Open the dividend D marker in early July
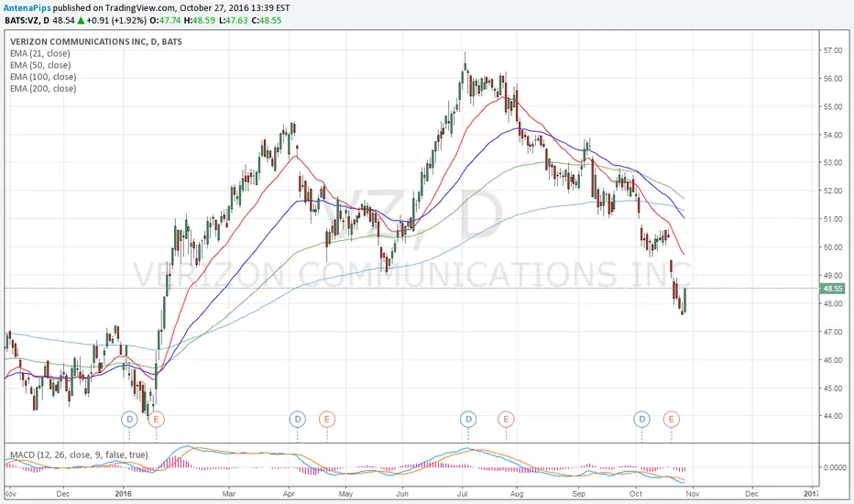This screenshot has width=854, height=504. point(468,419)
